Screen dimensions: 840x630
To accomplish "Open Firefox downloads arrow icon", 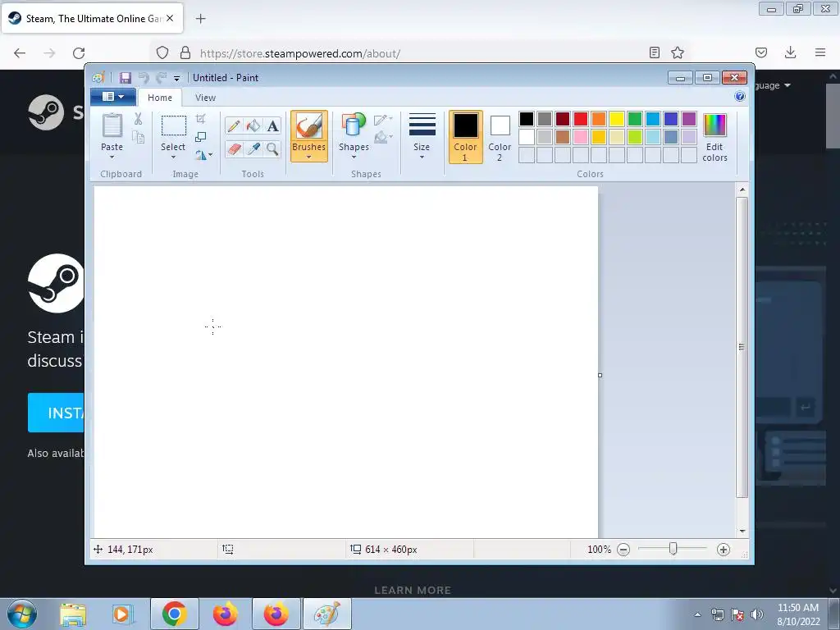I will tap(790, 52).
